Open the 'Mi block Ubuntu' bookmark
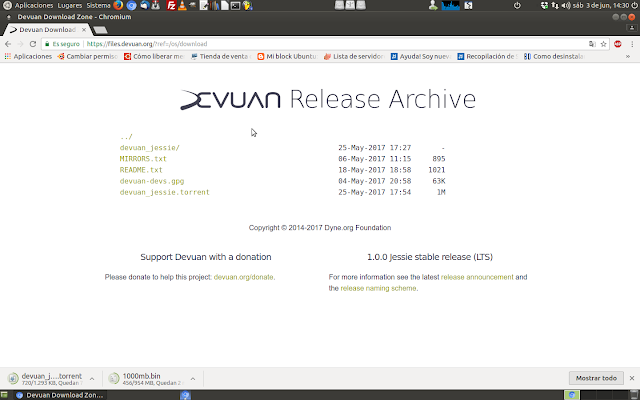The image size is (640, 400). pyautogui.click(x=287, y=56)
